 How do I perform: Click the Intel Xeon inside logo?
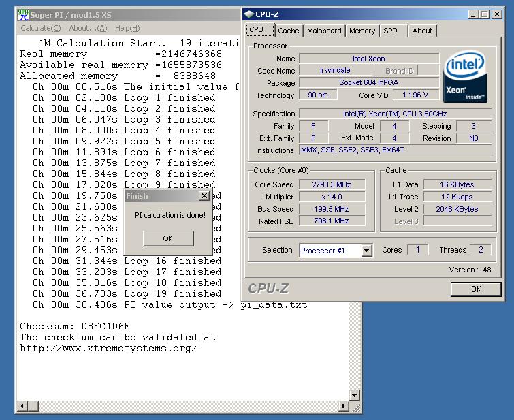click(465, 76)
